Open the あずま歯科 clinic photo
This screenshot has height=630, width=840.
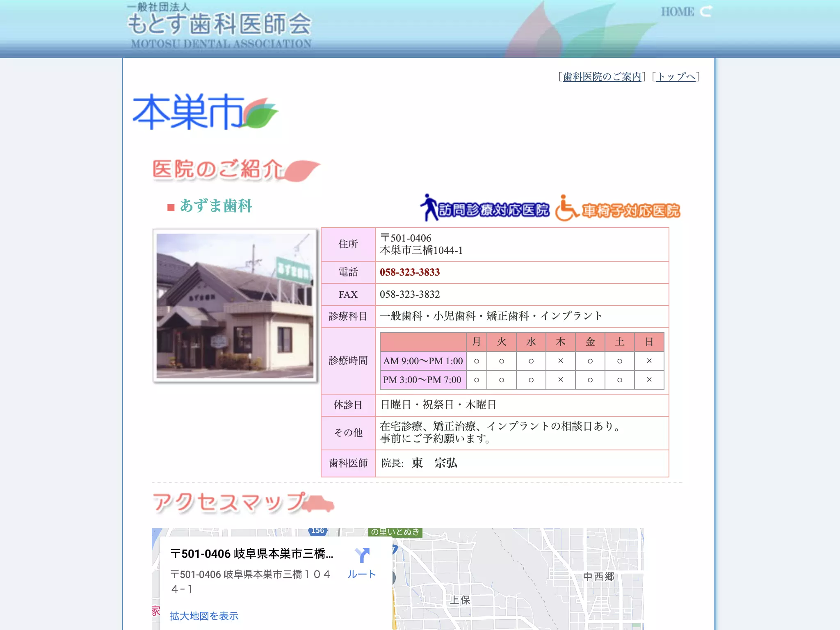(235, 306)
